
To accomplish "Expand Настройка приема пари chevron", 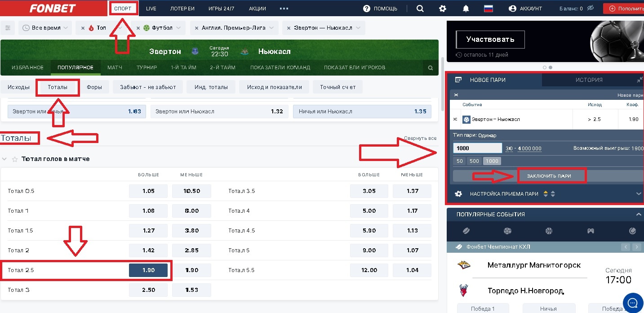I will pos(639,194).
